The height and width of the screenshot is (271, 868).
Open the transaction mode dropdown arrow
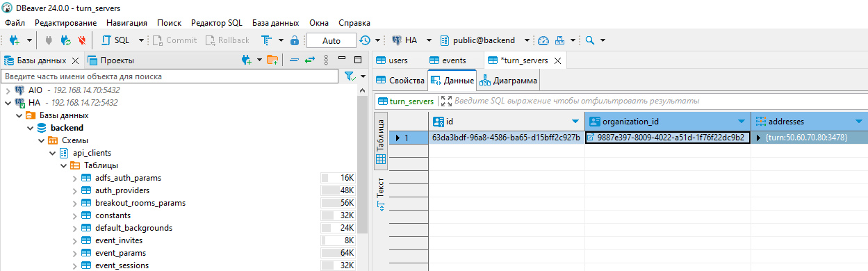click(281, 40)
